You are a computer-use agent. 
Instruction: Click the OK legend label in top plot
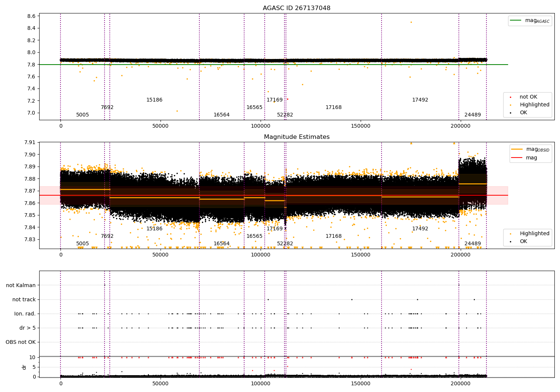523,113
